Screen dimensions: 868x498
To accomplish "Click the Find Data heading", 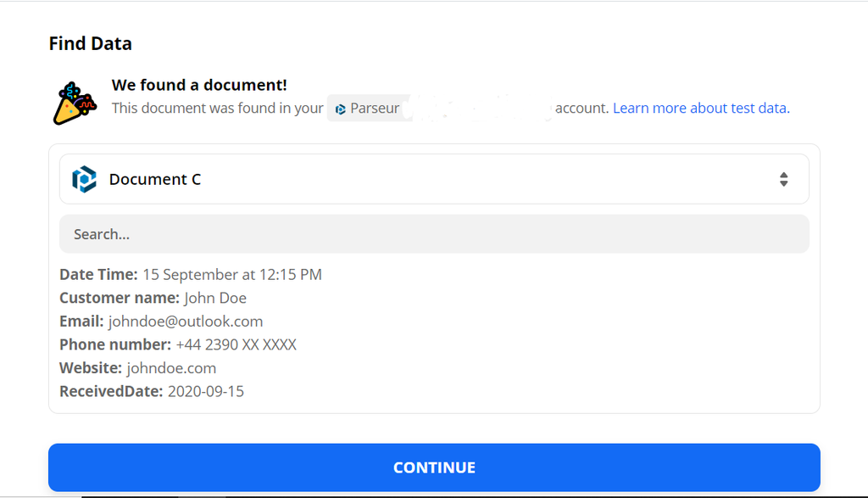I will coord(90,43).
